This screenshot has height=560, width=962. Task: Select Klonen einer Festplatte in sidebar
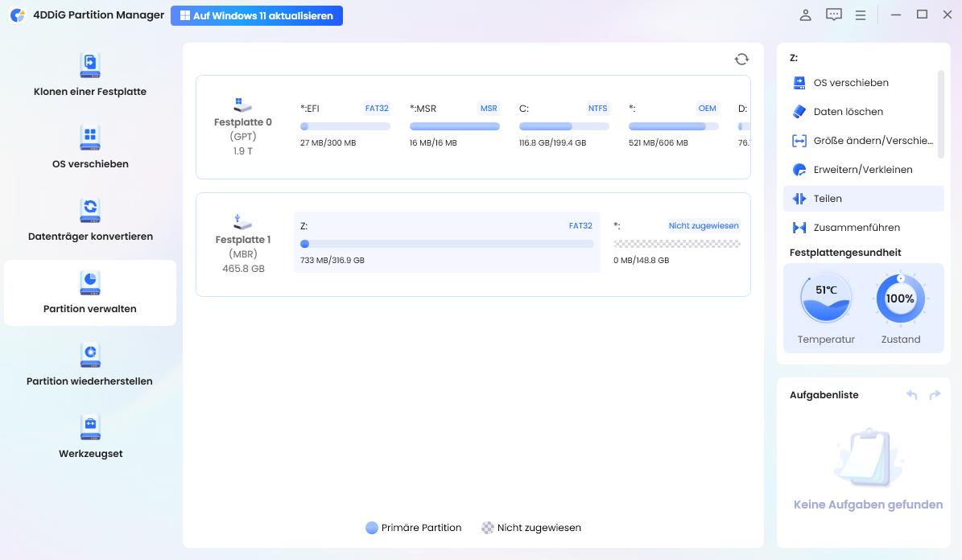tap(90, 75)
